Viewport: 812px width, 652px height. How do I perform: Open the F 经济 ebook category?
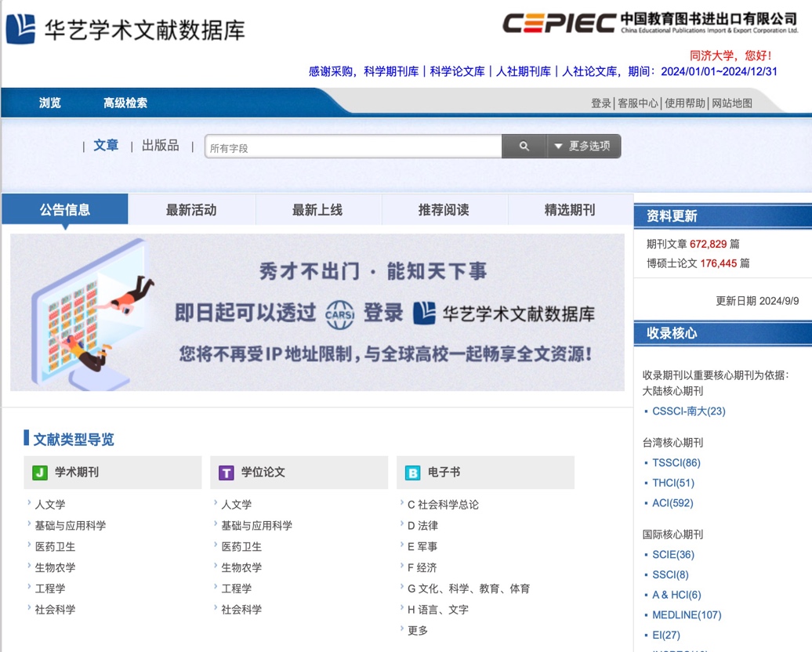pyautogui.click(x=422, y=567)
